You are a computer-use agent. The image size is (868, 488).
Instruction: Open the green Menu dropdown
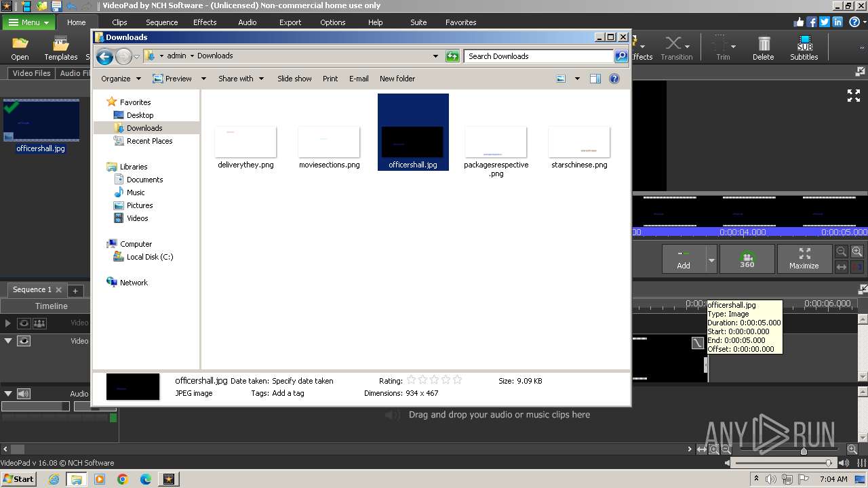28,22
